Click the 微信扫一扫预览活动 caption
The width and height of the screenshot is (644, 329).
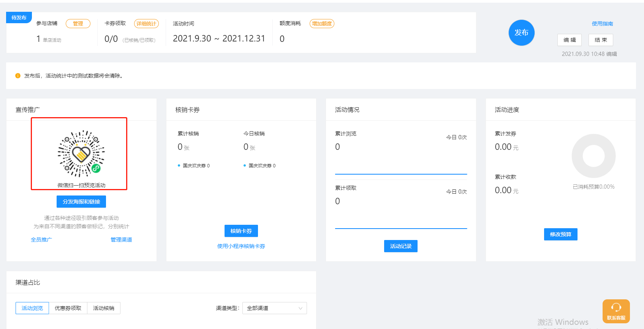pyautogui.click(x=81, y=185)
